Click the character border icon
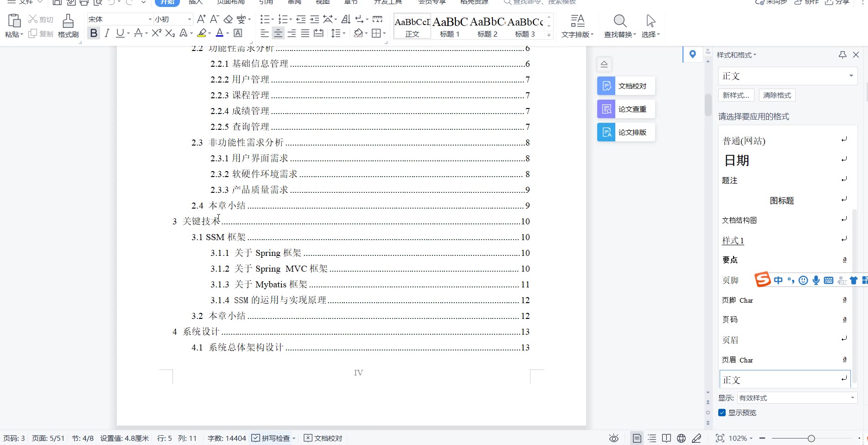 (238, 33)
